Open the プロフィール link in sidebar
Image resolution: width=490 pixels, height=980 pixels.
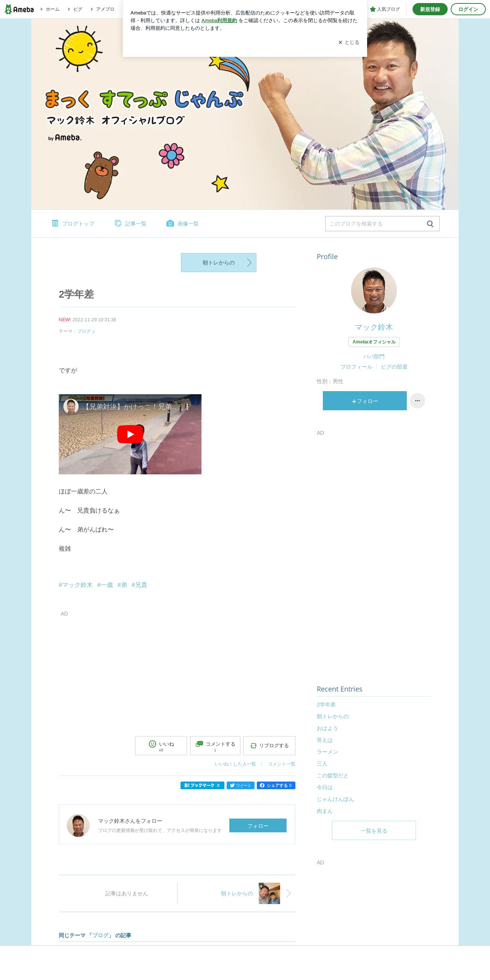click(x=356, y=367)
